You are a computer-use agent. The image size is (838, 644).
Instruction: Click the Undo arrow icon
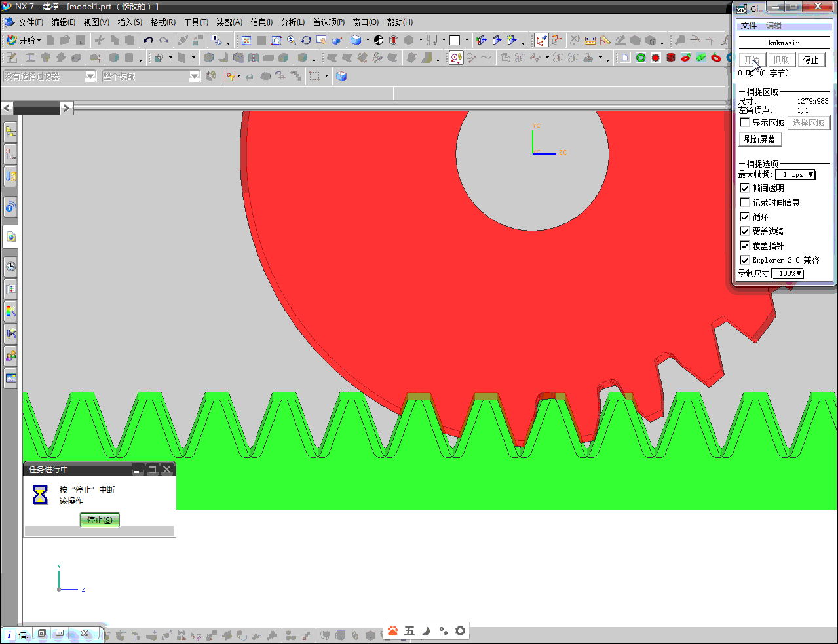(148, 40)
